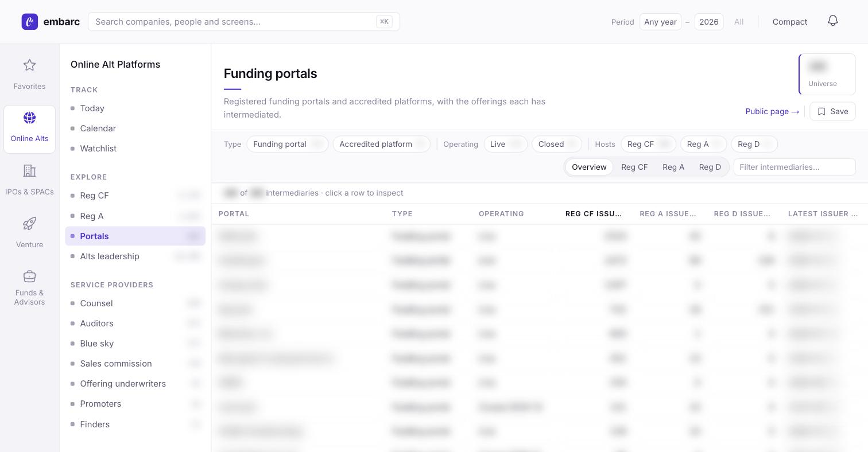Image resolution: width=868 pixels, height=452 pixels.
Task: Select Portals in sidebar
Action: coord(135,236)
